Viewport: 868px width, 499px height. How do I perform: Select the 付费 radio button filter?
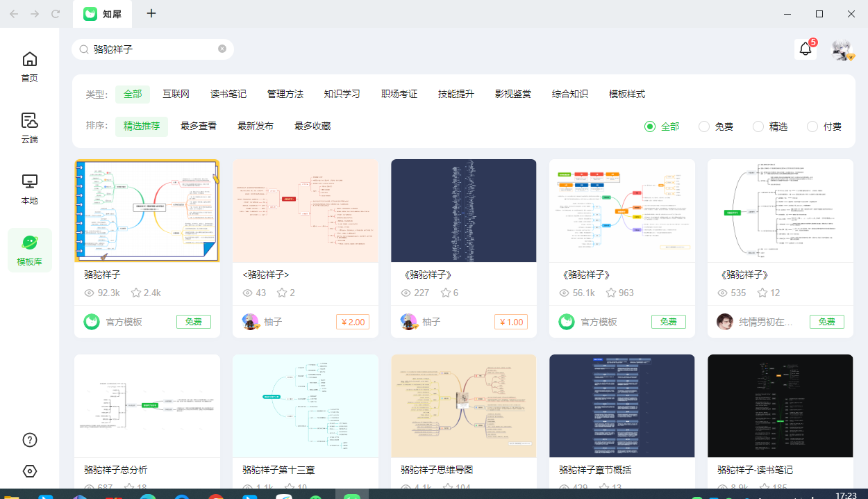[x=812, y=126]
